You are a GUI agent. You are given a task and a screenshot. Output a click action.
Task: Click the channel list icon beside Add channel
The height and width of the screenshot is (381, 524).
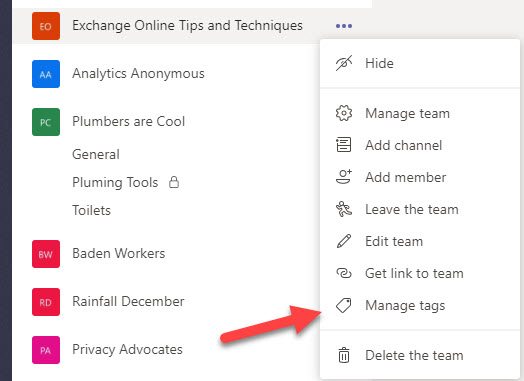[x=344, y=145]
